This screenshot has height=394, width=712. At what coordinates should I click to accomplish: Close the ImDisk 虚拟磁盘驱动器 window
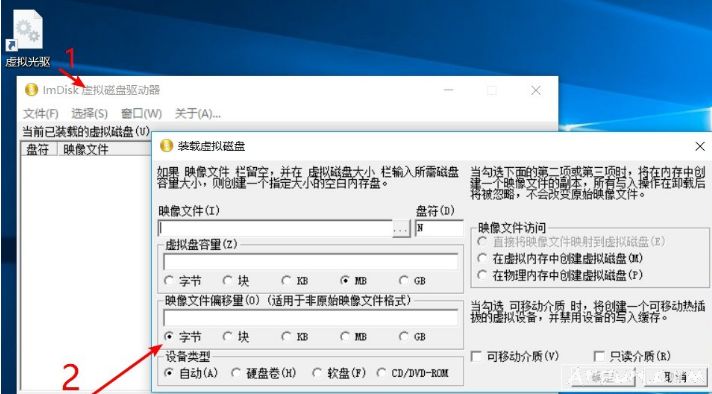pyautogui.click(x=536, y=90)
